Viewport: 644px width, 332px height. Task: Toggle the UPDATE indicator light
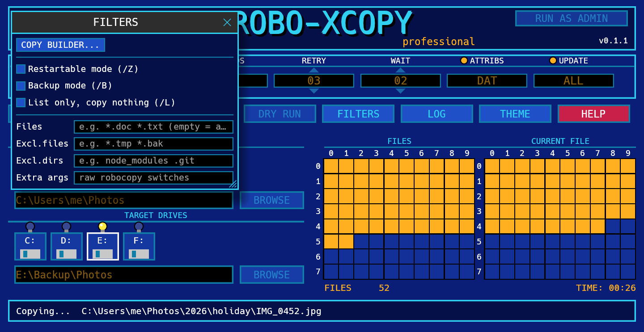(553, 61)
